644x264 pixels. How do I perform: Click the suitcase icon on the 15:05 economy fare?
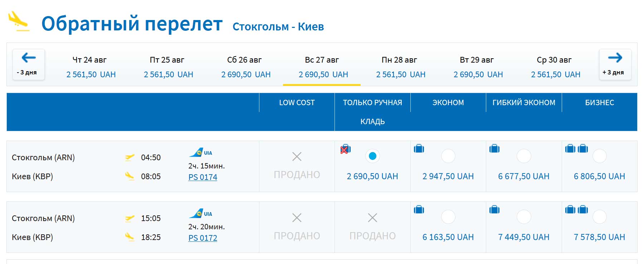[419, 209]
